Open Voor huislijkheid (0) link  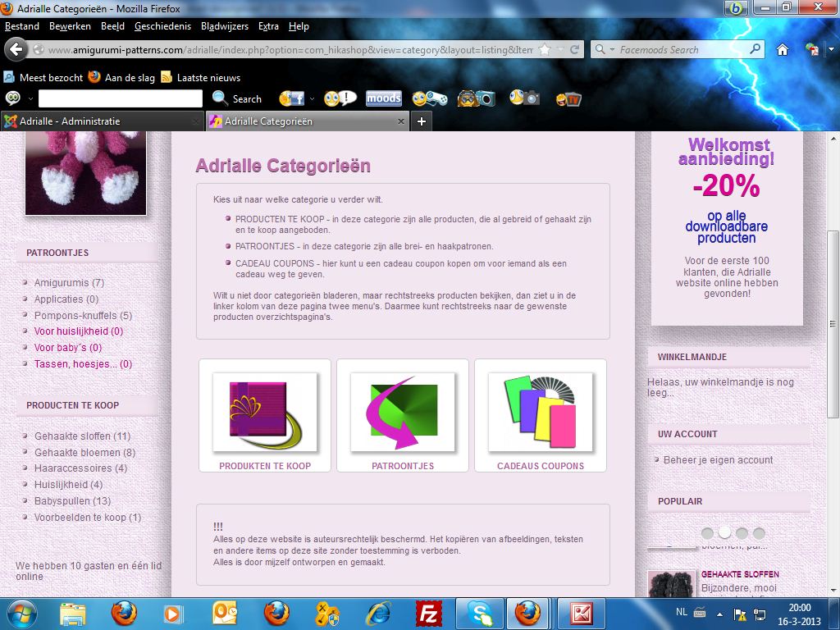tap(79, 331)
